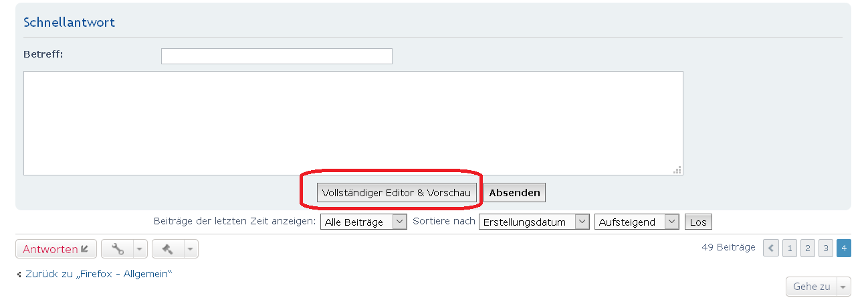Focus the Betreff subject field
The width and height of the screenshot is (868, 298).
(x=276, y=56)
